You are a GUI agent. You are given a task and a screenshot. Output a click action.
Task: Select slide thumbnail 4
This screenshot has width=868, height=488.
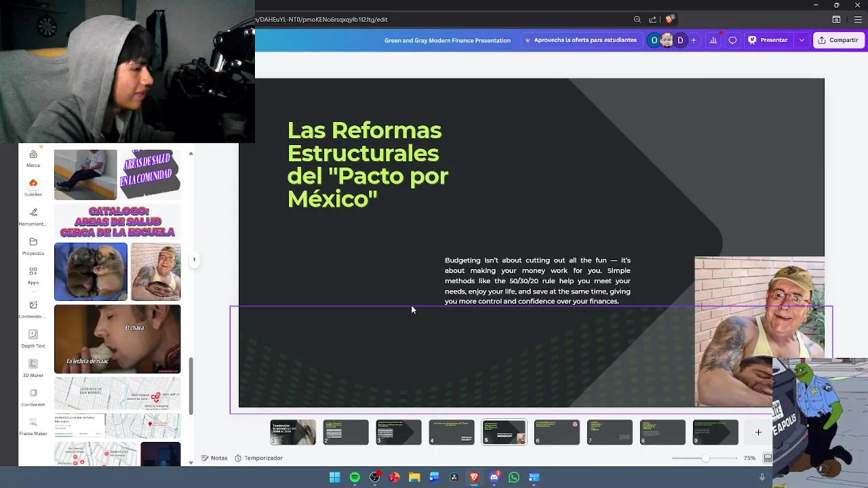(x=452, y=432)
